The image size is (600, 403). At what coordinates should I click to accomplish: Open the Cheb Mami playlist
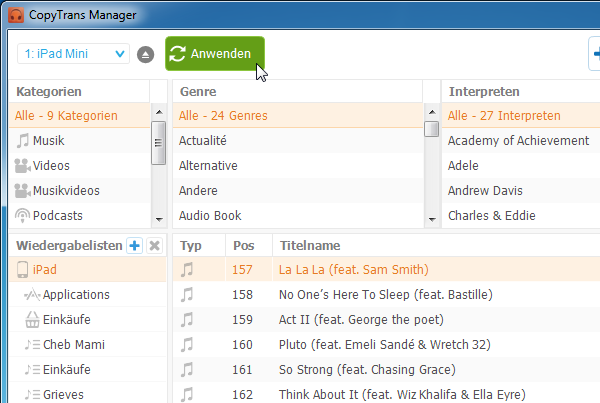(88, 344)
